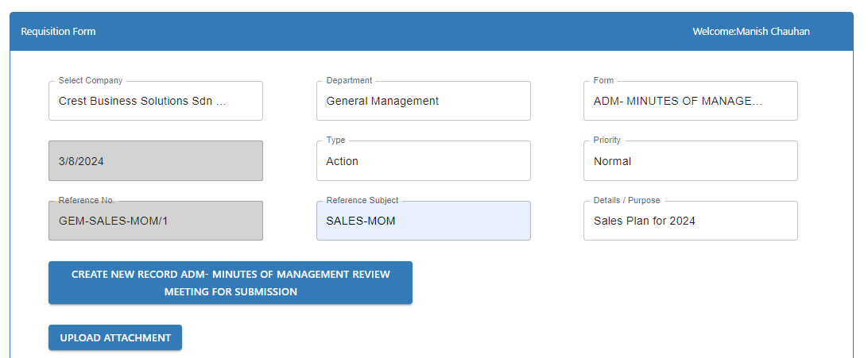868x358 pixels.
Task: Focus the Reference Subject field containing SALES-MOM
Action: click(x=423, y=221)
